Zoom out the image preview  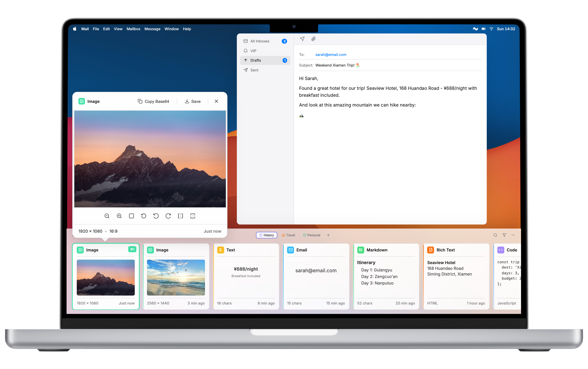pyautogui.click(x=107, y=216)
